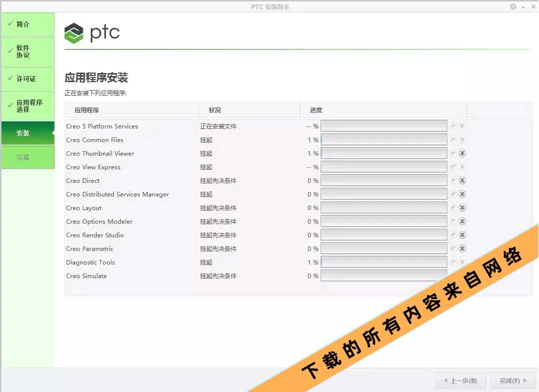Click the 应用程序安装 heading
Image resolution: width=539 pixels, height=392 pixels.
coord(96,77)
